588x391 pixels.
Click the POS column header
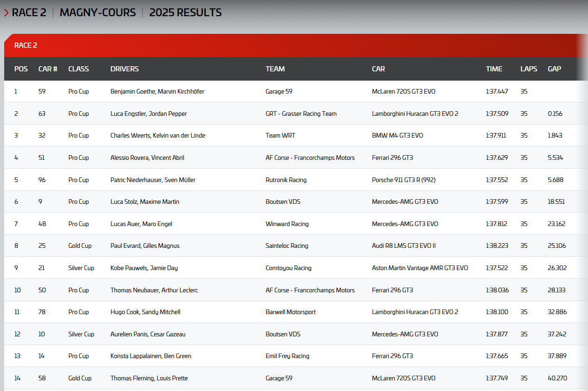pos(21,69)
